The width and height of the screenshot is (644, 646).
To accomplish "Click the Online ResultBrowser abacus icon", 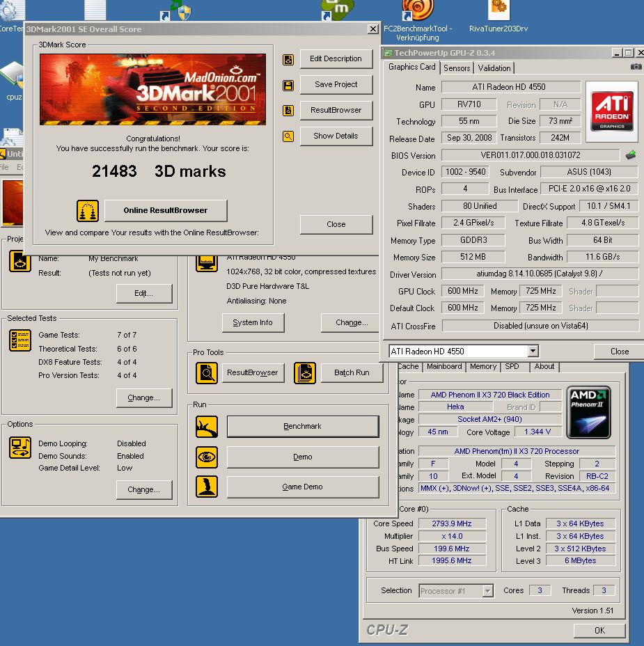I will [x=87, y=210].
